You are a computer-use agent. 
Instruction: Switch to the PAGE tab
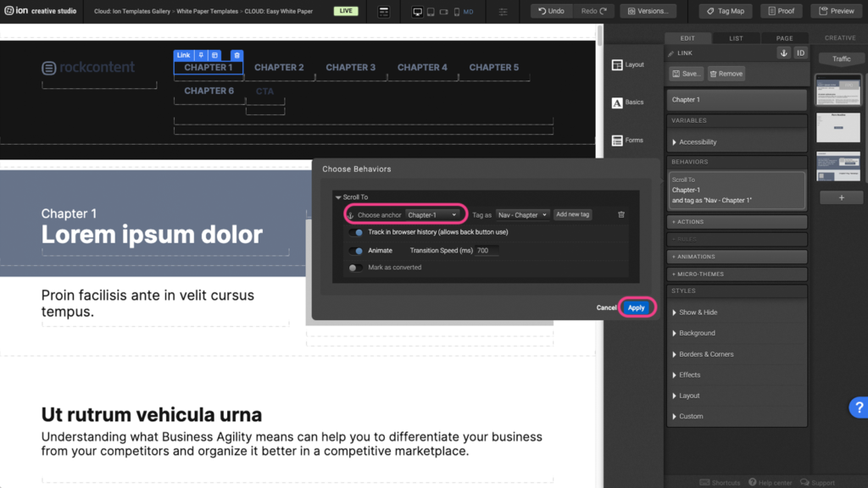click(784, 38)
